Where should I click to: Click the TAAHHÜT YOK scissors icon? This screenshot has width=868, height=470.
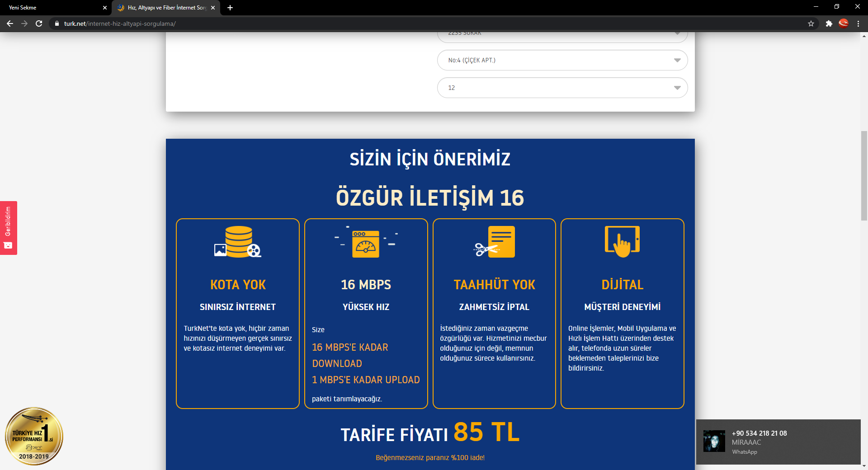point(494,242)
